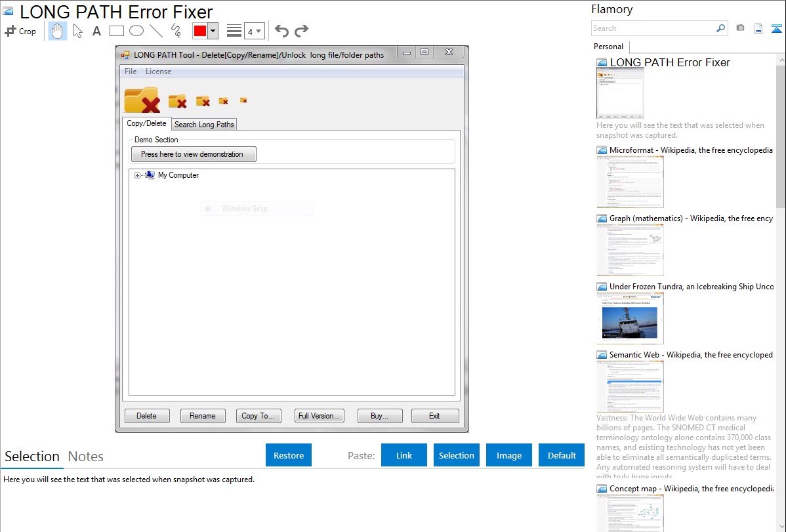Choose the straight line tool
Image resolution: width=786 pixels, height=532 pixels.
[156, 31]
